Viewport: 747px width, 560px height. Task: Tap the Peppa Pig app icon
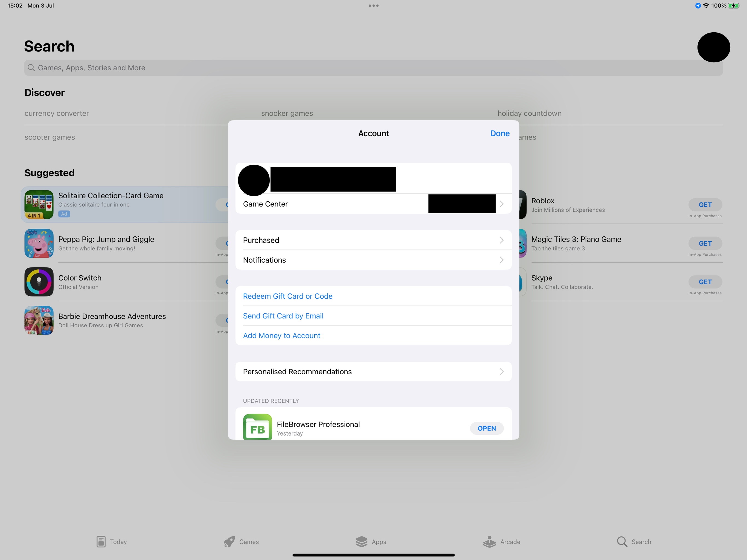39,243
